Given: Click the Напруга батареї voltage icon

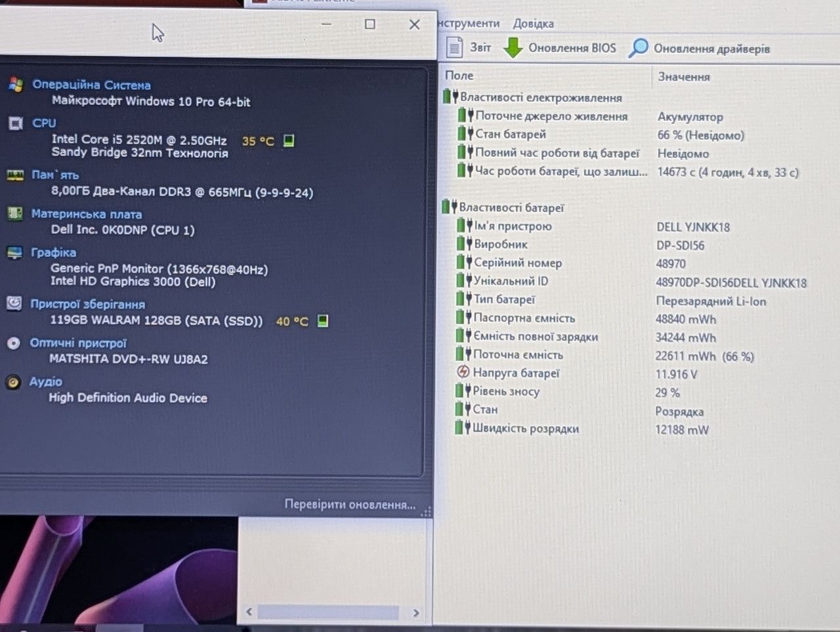Looking at the screenshot, I should click(x=463, y=372).
